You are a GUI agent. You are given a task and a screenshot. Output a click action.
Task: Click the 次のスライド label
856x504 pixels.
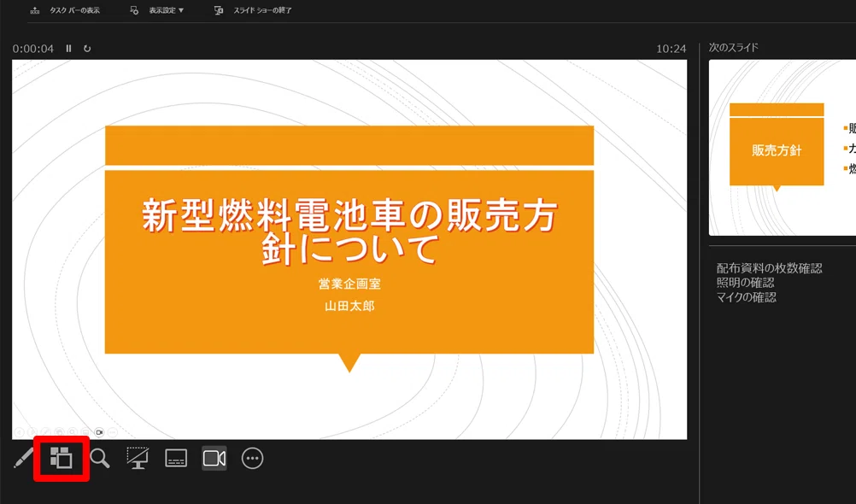pyautogui.click(x=734, y=48)
